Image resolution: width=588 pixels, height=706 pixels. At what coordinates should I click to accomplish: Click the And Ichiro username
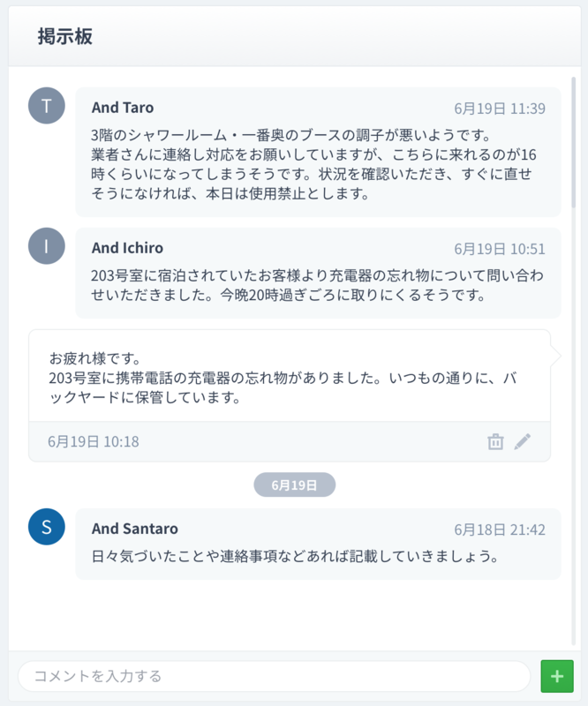[x=127, y=248]
